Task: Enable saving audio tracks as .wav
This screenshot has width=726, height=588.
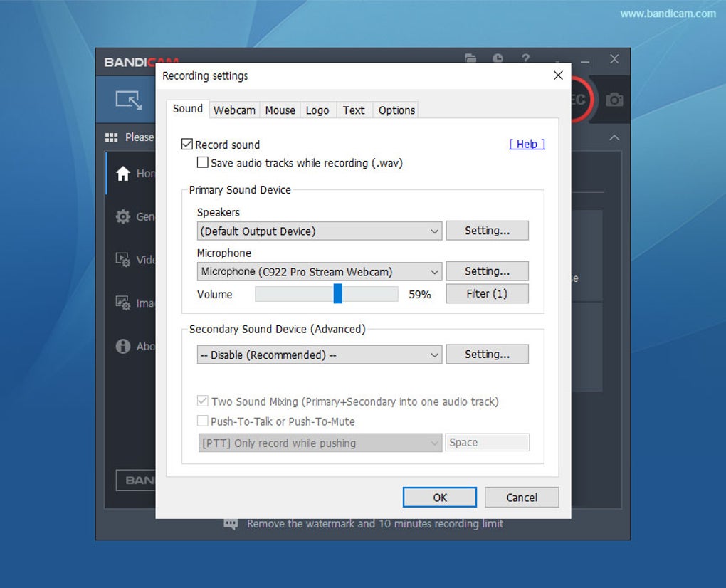Action: coord(204,163)
